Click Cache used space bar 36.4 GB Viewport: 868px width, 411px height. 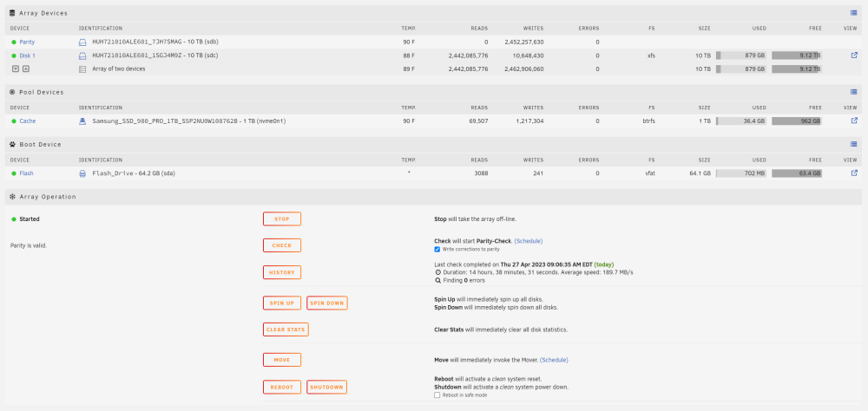tap(741, 121)
